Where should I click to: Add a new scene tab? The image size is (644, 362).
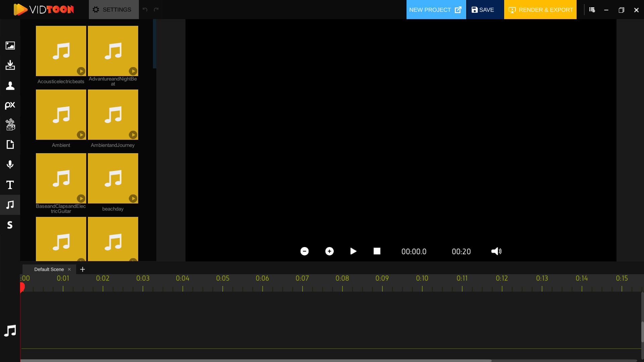coord(83,269)
